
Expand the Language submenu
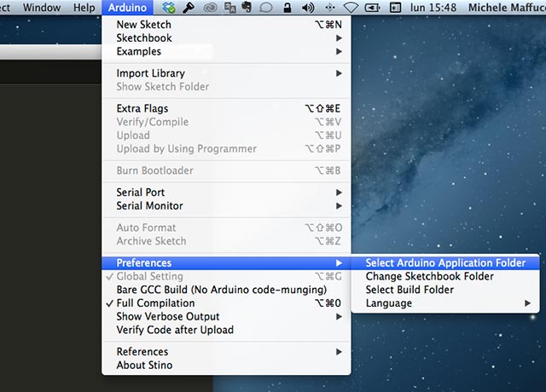[x=389, y=303]
